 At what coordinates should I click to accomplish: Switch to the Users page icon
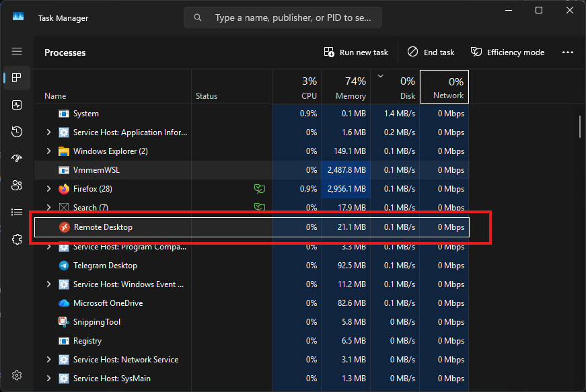click(17, 186)
